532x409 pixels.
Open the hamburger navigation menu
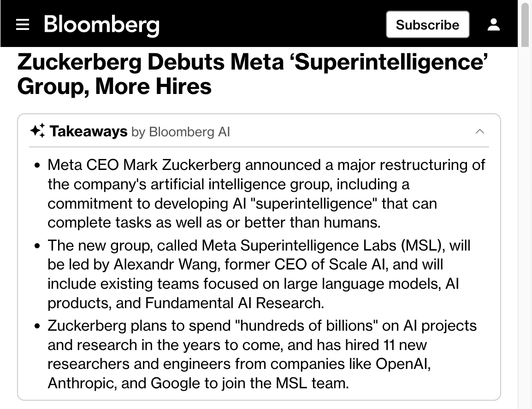click(23, 24)
